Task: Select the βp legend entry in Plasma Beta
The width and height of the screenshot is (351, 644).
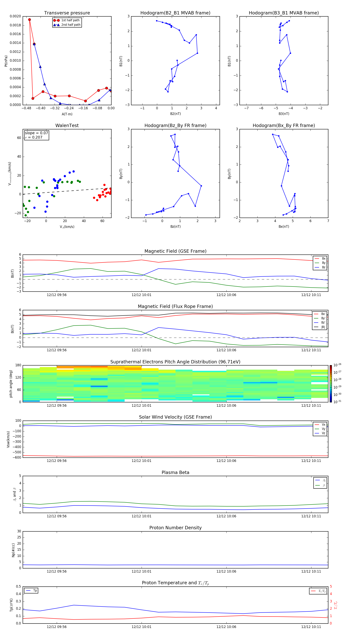Action: (320, 480)
